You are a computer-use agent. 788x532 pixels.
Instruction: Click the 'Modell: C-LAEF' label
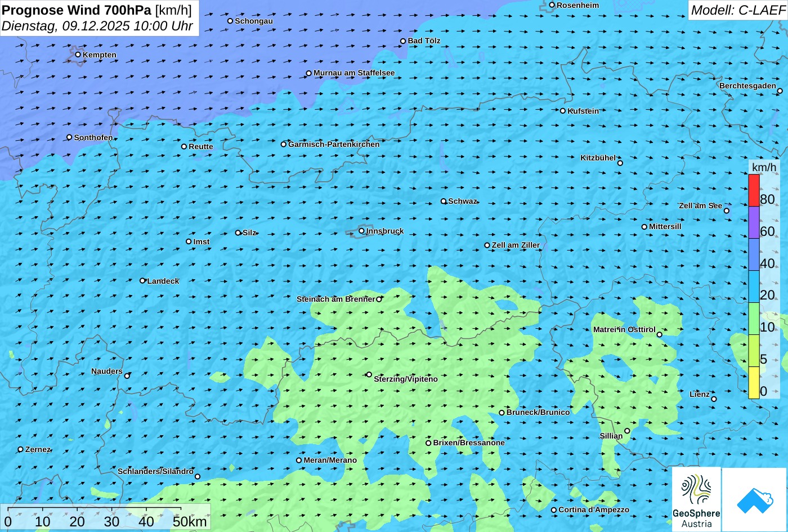click(737, 10)
